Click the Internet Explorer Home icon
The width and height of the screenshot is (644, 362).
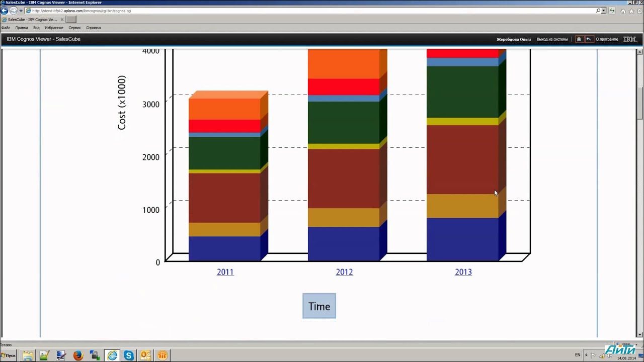pos(623,11)
